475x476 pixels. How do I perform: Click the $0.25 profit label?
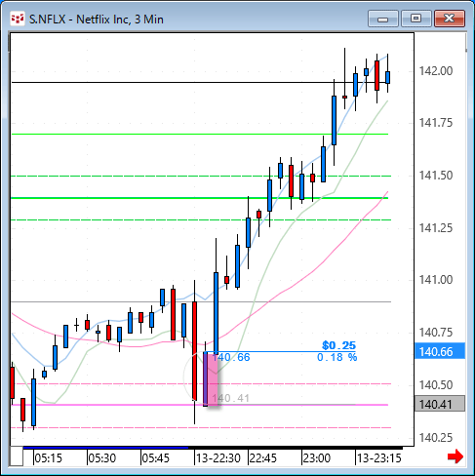[x=338, y=345]
